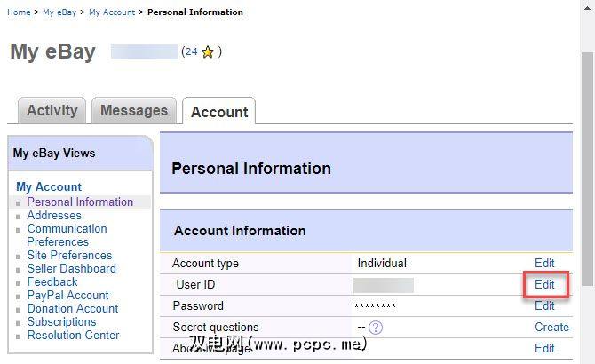Edit the Password field
This screenshot has height=364, width=595.
(x=544, y=306)
